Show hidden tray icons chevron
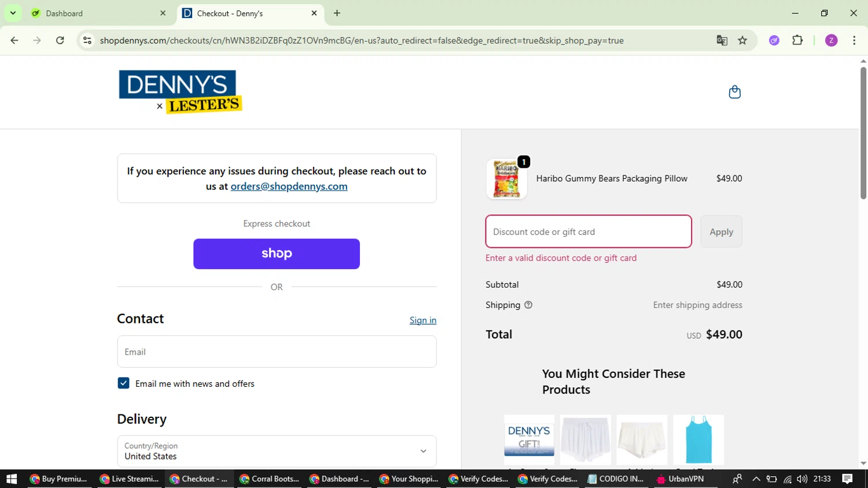Screen dimensions: 868x488 click(756, 479)
